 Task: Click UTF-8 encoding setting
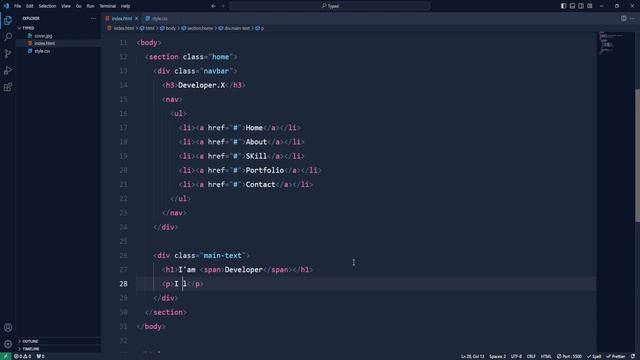click(x=516, y=356)
